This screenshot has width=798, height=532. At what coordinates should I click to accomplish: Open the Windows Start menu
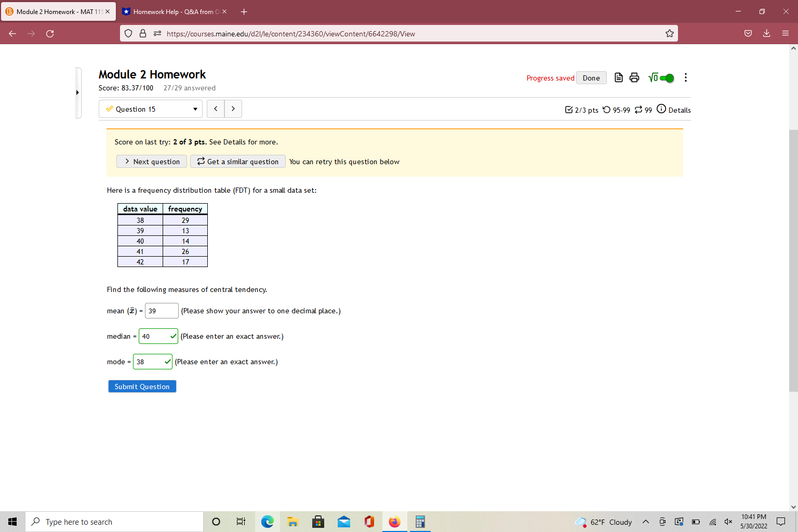click(12, 522)
